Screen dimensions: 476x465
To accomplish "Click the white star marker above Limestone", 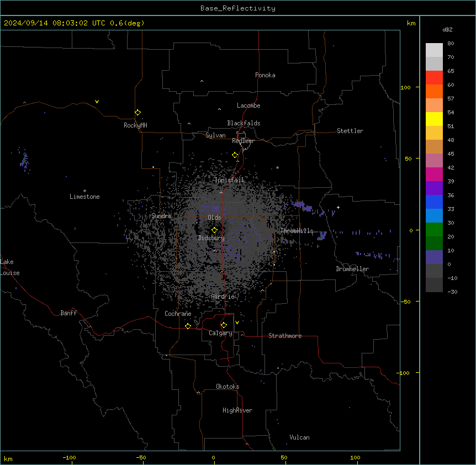I will (x=84, y=191).
